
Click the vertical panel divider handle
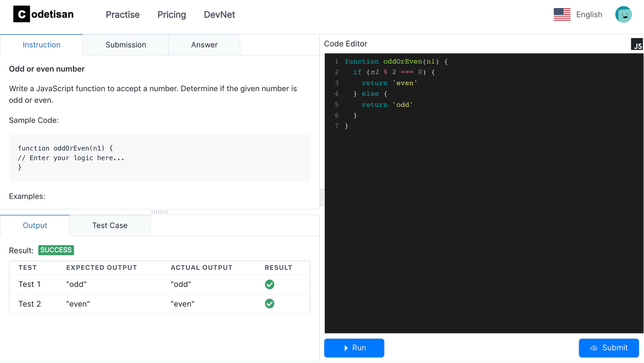pos(322,197)
